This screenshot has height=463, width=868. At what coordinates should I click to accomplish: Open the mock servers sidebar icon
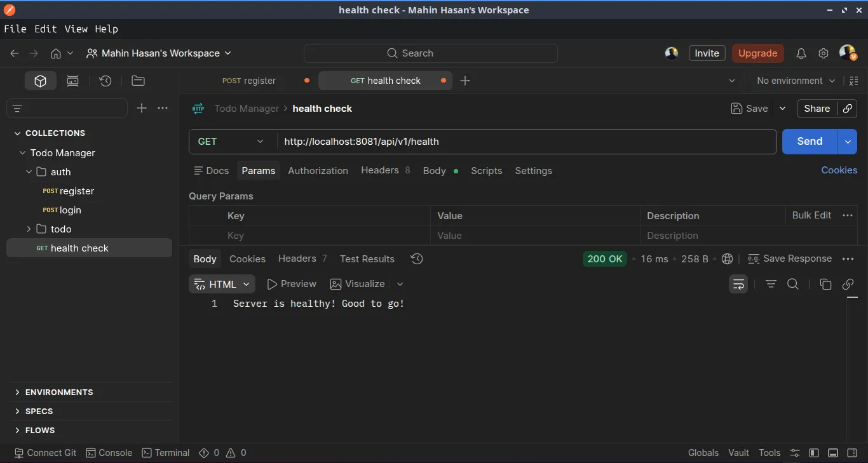tap(73, 81)
